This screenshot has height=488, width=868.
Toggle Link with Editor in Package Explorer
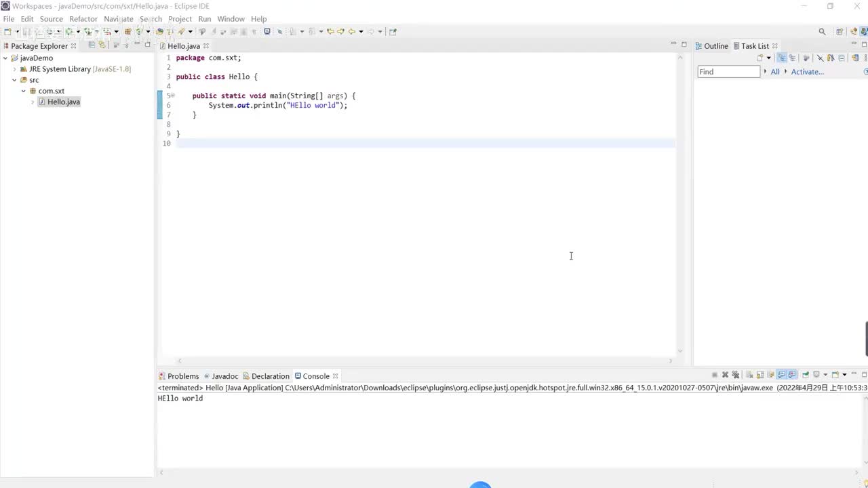[102, 45]
